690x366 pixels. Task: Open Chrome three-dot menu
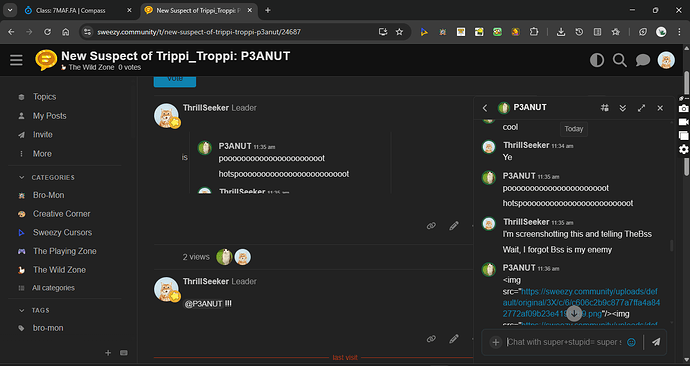pos(679,32)
